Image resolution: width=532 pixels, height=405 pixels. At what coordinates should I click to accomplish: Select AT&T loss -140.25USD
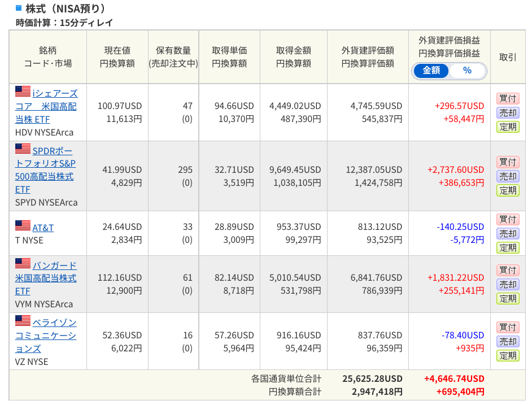tap(460, 227)
